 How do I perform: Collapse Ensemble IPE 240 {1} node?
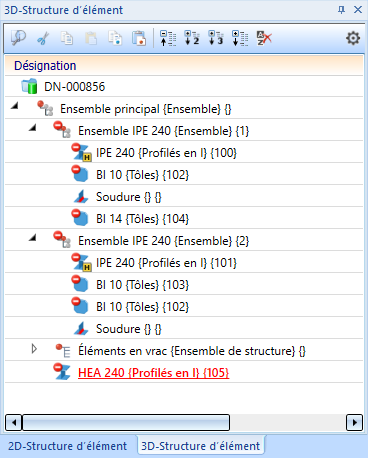pos(32,128)
